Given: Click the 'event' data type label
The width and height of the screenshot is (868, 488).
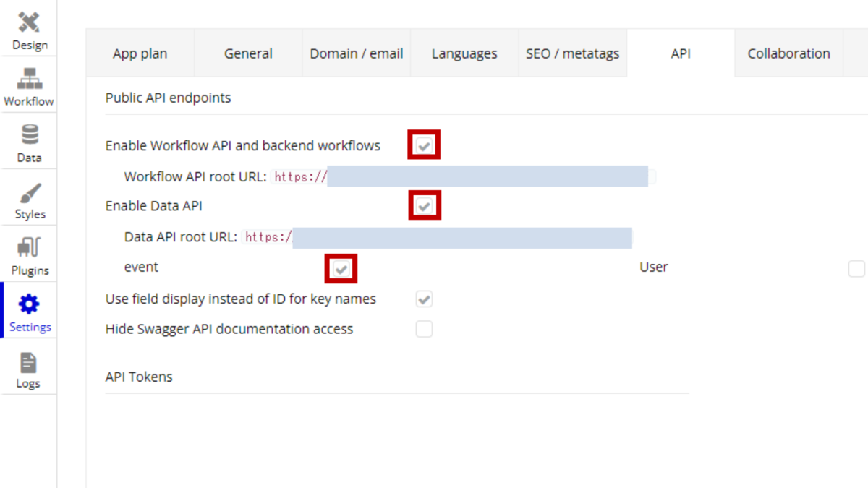Looking at the screenshot, I should coord(141,267).
